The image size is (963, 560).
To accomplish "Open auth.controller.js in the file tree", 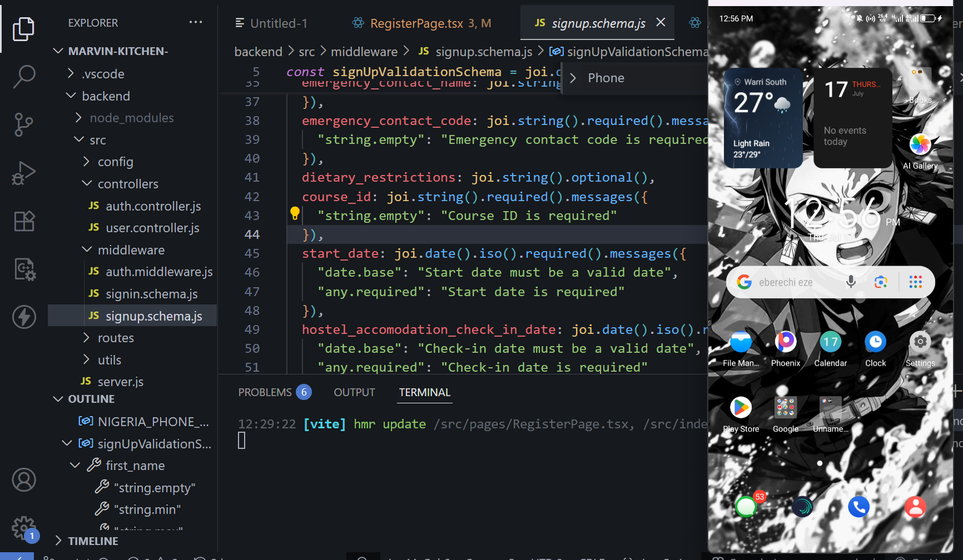I will point(153,206).
